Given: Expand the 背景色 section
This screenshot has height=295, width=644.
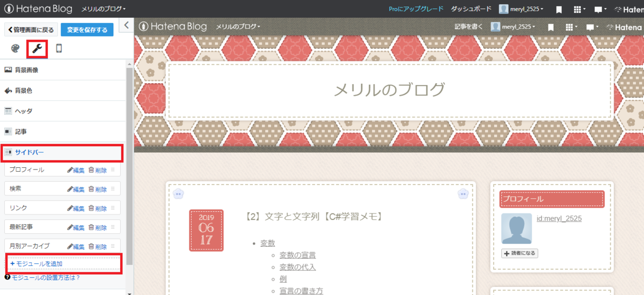Looking at the screenshot, I should tap(62, 91).
